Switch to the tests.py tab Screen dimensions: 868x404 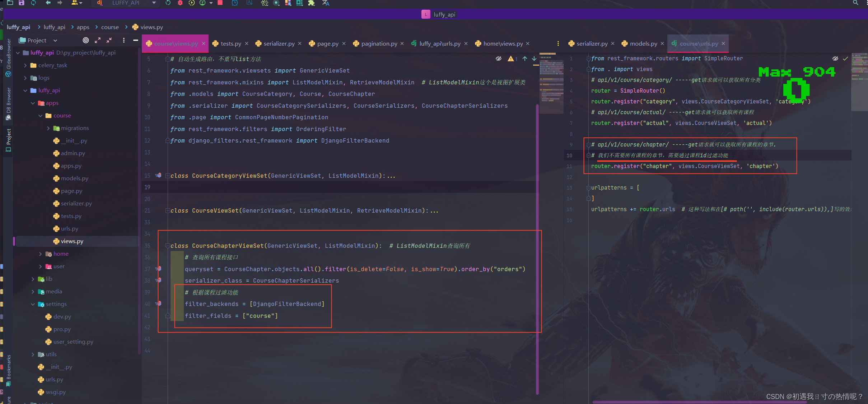(230, 43)
